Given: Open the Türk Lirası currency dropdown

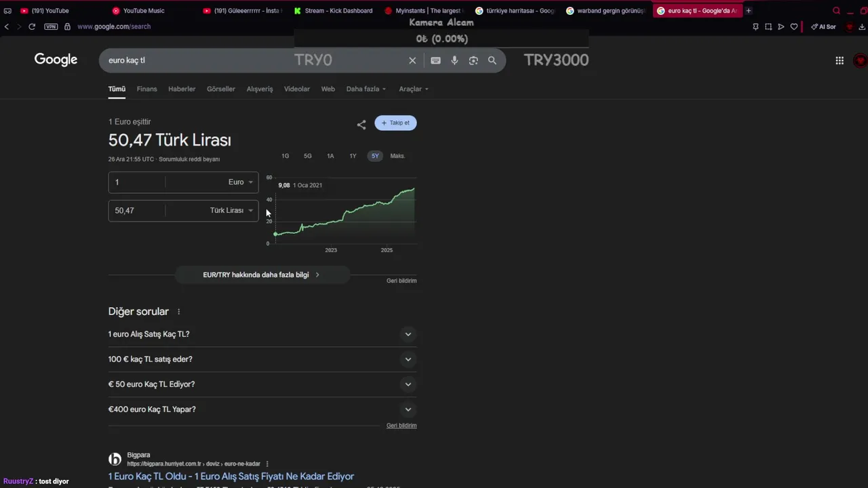Looking at the screenshot, I should click(231, 211).
